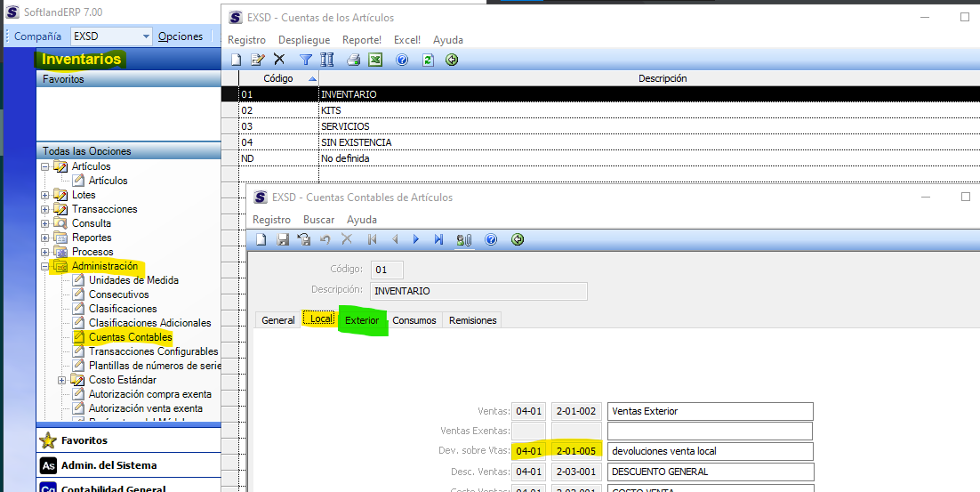
Task: Click the Dev. sobre Vtas account 2-01-005 field
Action: pyautogui.click(x=576, y=451)
